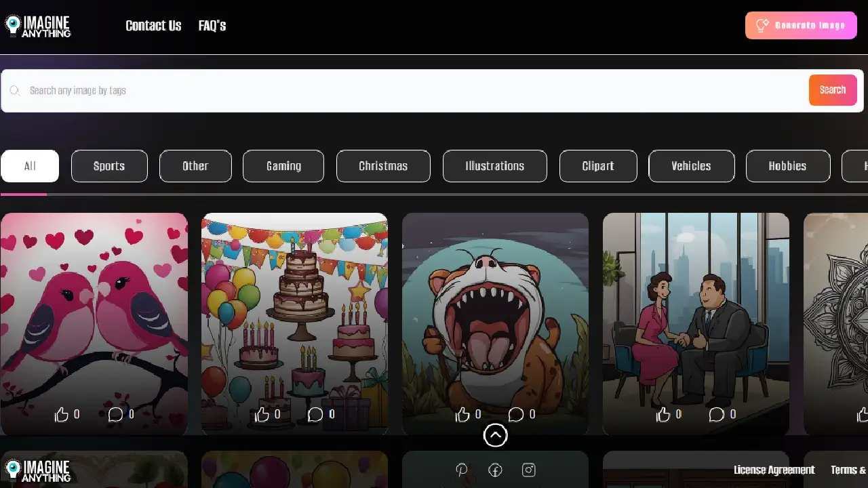Viewport: 868px width, 488px height.
Task: Go to the FAQ's page
Action: point(212,26)
